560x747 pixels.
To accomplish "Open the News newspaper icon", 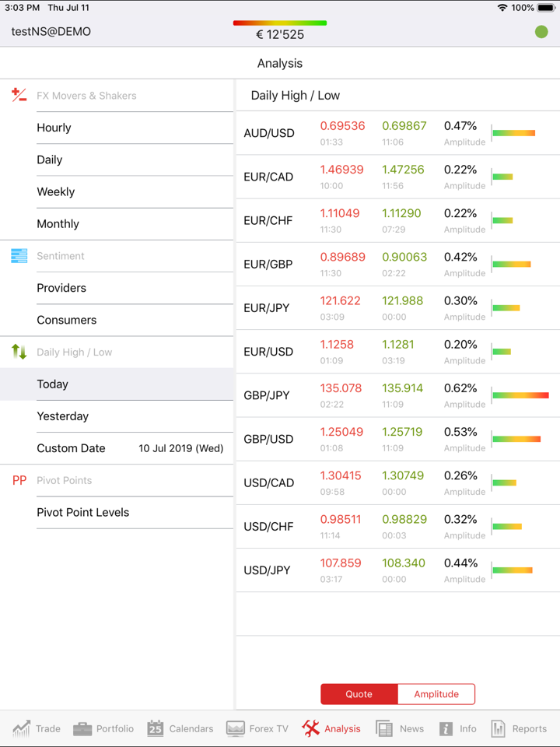I will [384, 728].
